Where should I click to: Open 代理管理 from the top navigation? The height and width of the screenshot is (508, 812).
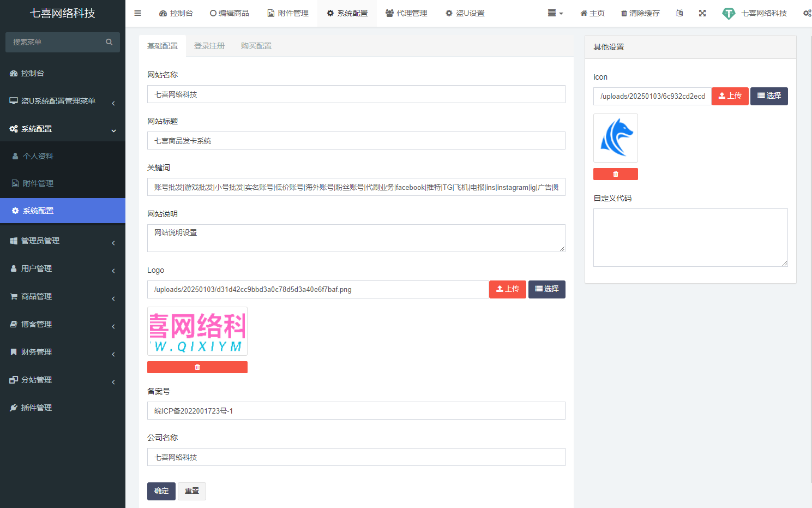click(406, 13)
